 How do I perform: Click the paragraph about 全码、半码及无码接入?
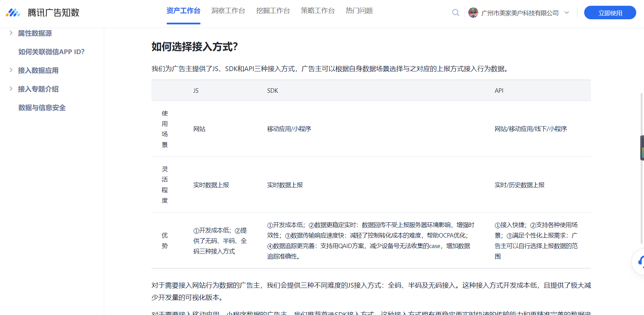(x=371, y=291)
